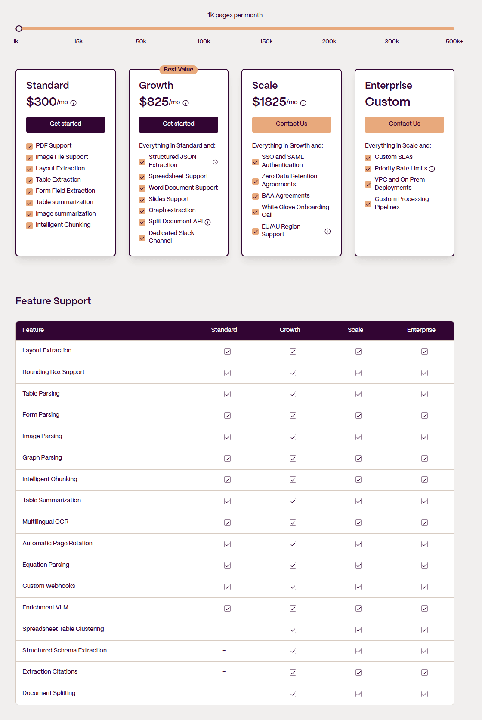Screen dimensions: 482x720
Task: Click the pages-per-month slider handle
Action: point(19,28)
